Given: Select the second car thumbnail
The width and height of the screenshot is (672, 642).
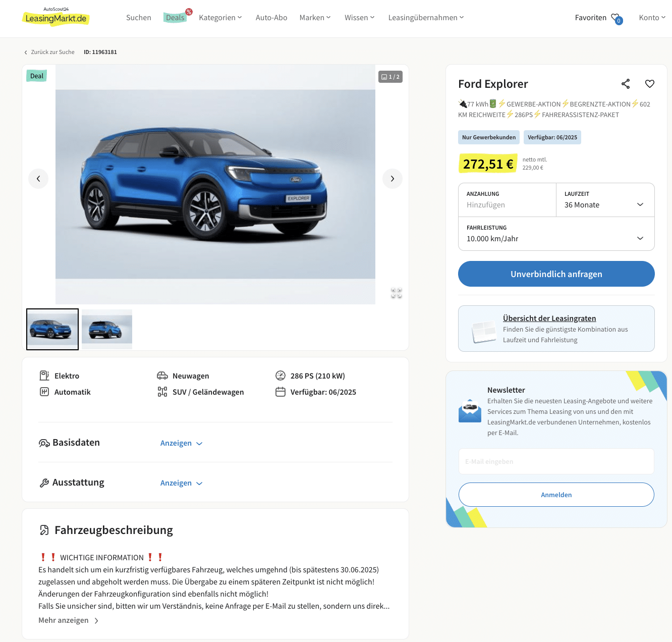Looking at the screenshot, I should (107, 329).
